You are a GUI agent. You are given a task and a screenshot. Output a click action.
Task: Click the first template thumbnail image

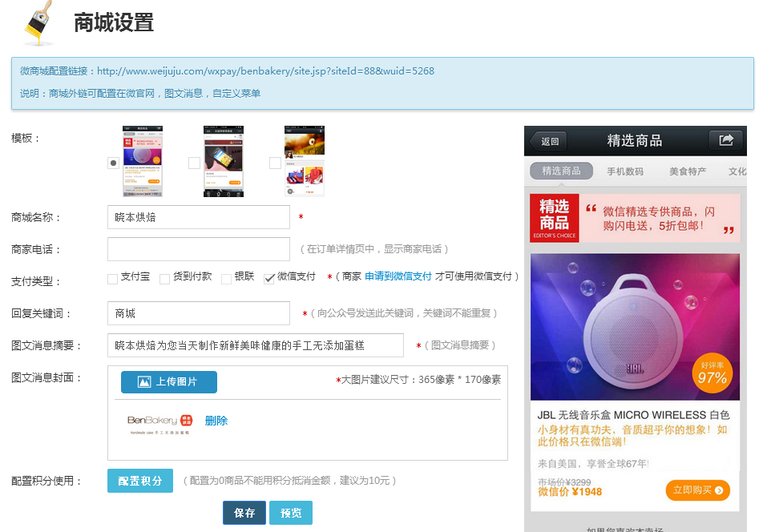click(x=143, y=162)
